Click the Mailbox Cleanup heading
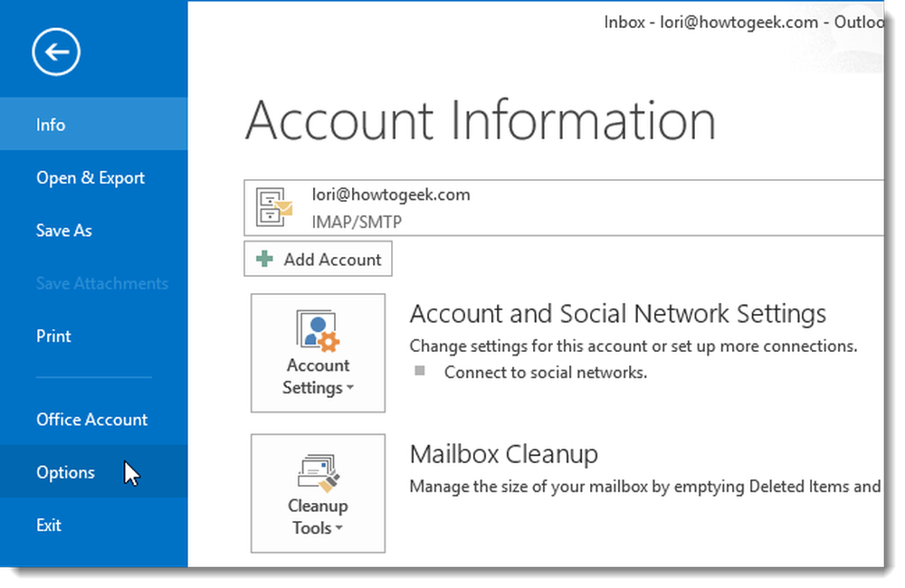The width and height of the screenshot is (905, 588). point(504,454)
